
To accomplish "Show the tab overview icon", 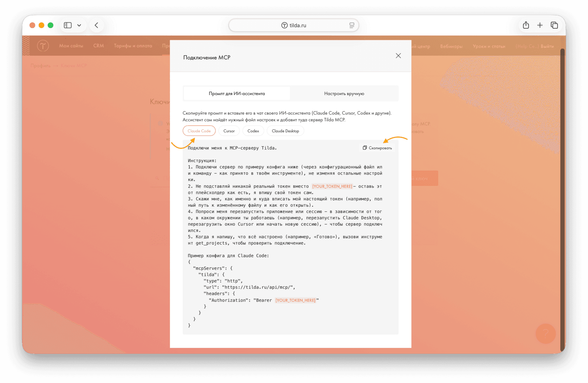I will pos(554,25).
